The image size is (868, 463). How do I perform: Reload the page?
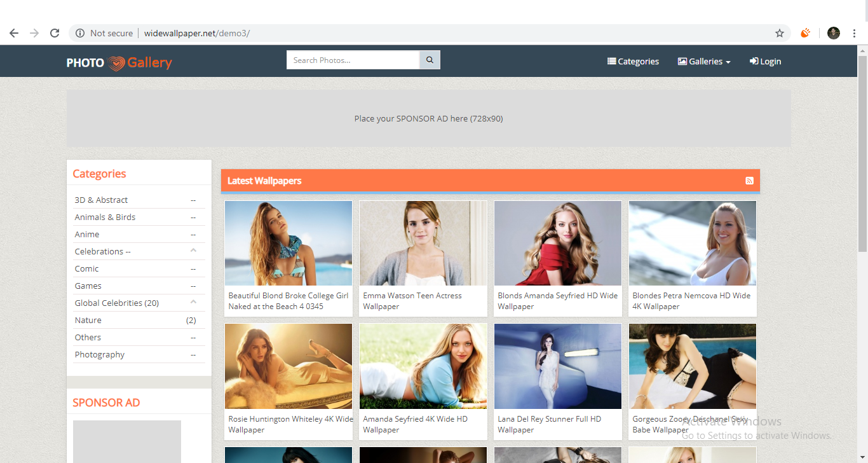(x=55, y=32)
